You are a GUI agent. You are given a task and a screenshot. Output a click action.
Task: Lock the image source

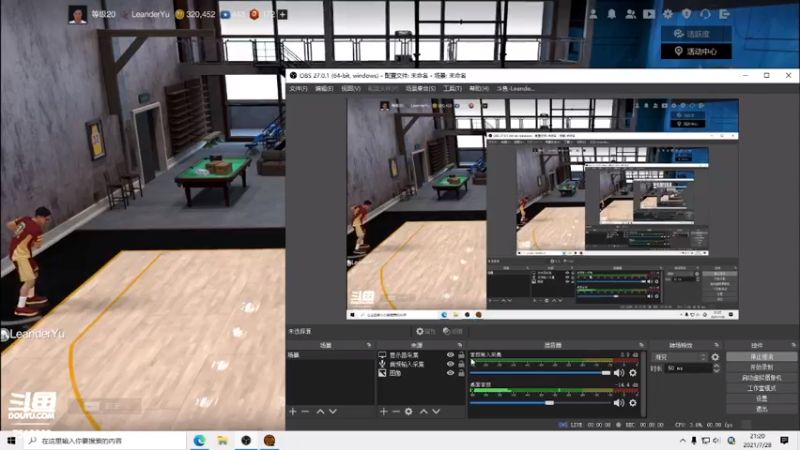coord(461,373)
